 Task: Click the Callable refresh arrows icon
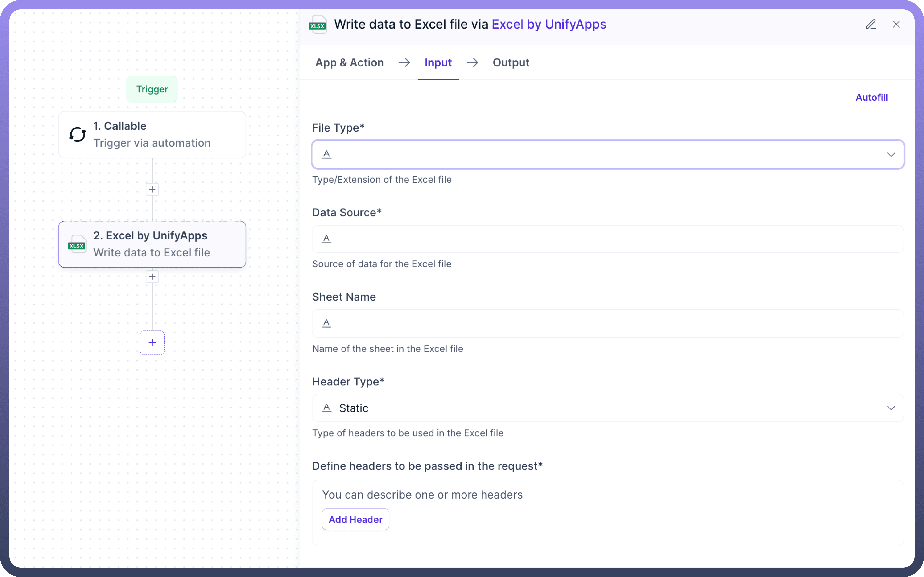[78, 134]
